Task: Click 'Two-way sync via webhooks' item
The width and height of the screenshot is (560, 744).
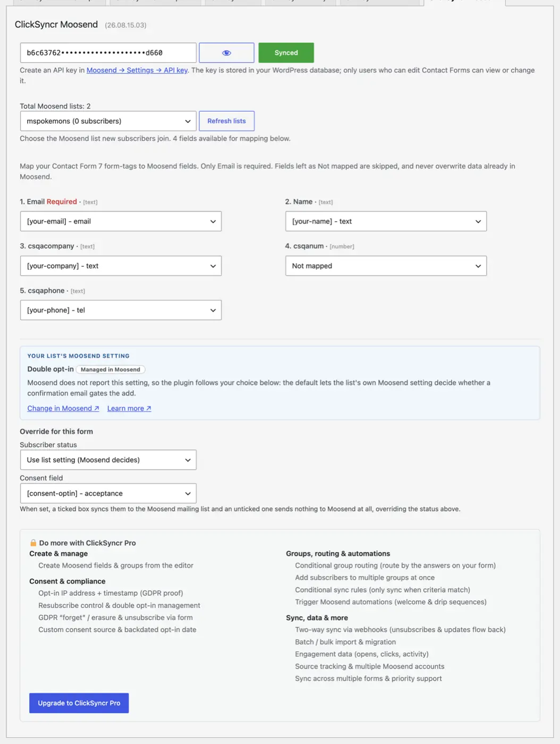Action: pyautogui.click(x=400, y=630)
